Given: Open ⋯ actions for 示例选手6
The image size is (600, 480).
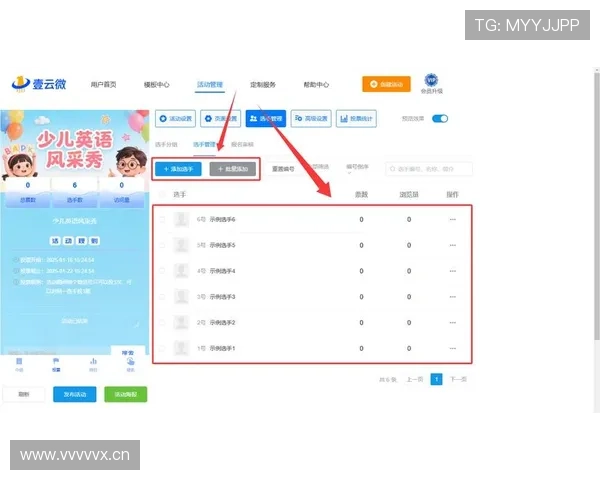Looking at the screenshot, I should (x=453, y=219).
